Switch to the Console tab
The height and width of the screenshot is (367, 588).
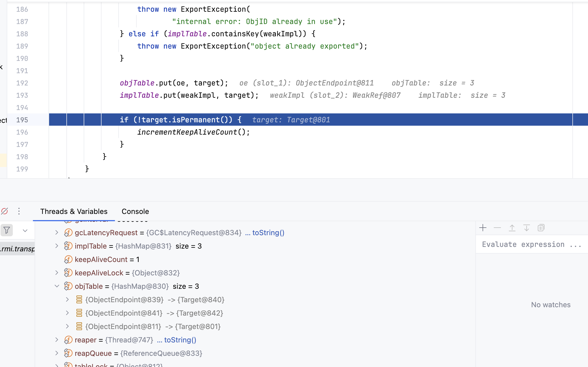point(135,211)
